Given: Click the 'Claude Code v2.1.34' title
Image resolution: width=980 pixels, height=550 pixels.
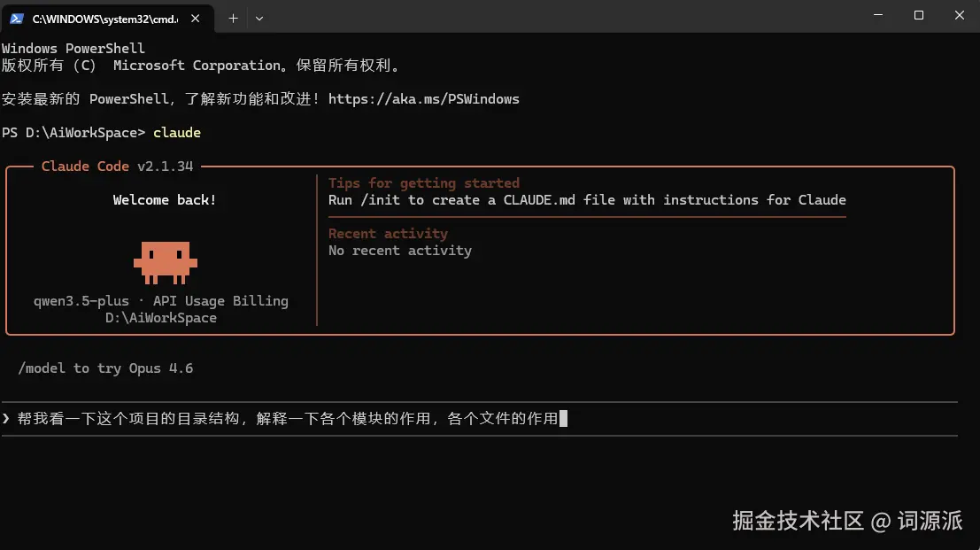Looking at the screenshot, I should [x=117, y=167].
